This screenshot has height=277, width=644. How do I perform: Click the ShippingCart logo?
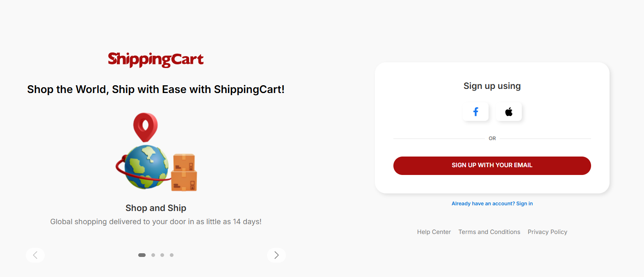pos(155,59)
